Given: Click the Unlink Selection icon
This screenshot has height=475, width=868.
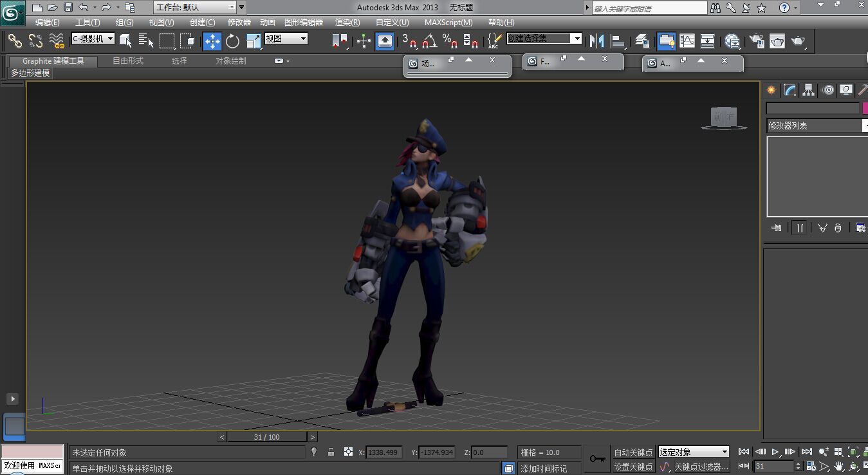Looking at the screenshot, I should click(x=35, y=41).
